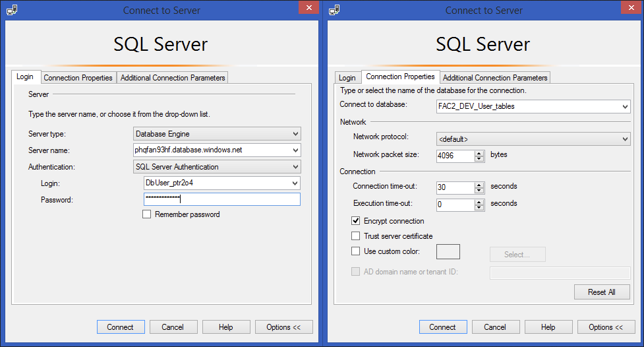Collapse Options in right window
The image size is (644, 347).
click(606, 327)
